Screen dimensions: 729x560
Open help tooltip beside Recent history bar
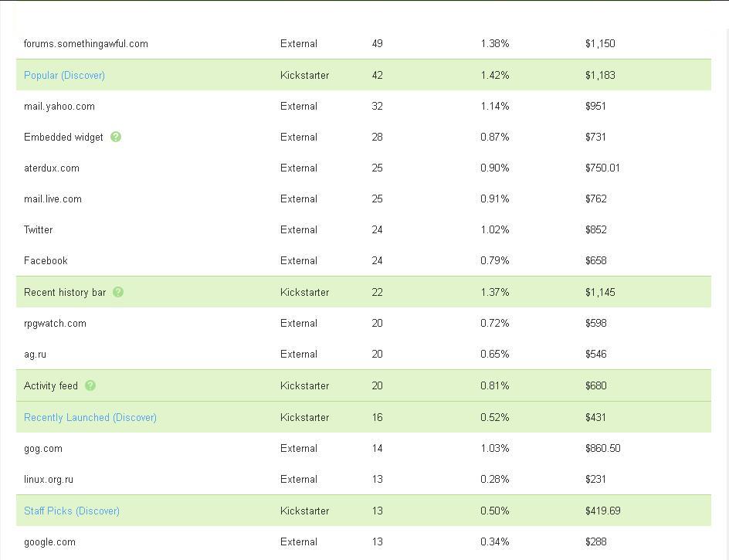tap(118, 292)
